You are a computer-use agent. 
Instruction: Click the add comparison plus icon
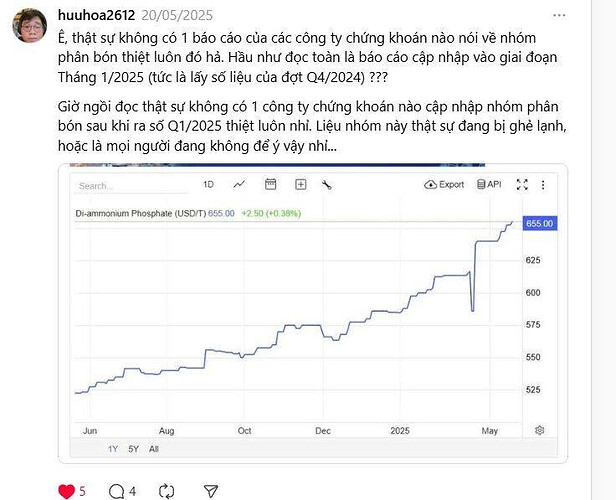coord(301,185)
